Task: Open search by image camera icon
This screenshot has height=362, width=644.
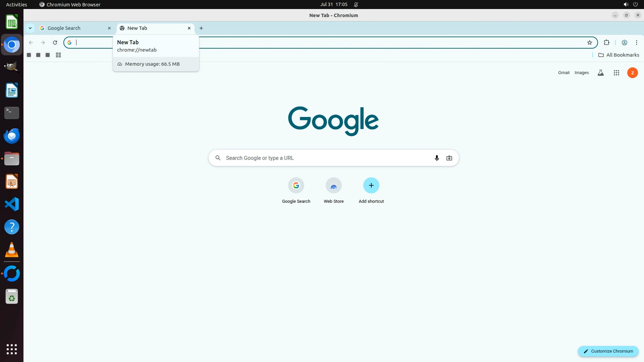Action: pos(449,158)
